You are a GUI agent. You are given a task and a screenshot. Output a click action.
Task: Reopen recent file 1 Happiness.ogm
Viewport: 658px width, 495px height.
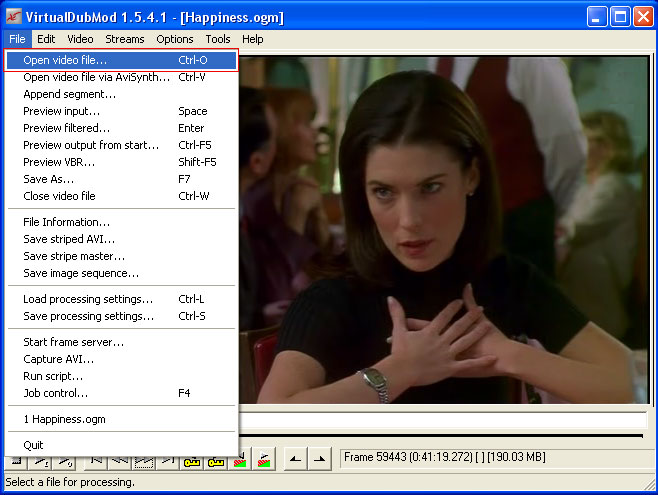[x=121, y=419]
